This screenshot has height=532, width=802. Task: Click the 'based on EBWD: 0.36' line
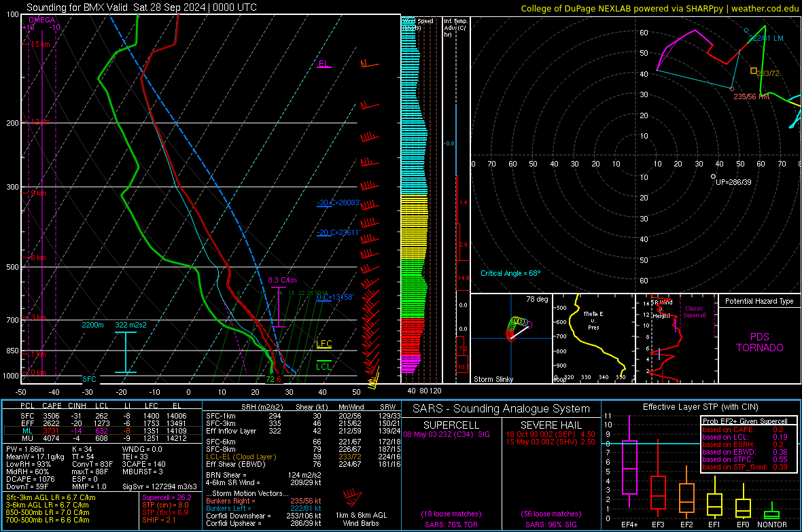[745, 452]
